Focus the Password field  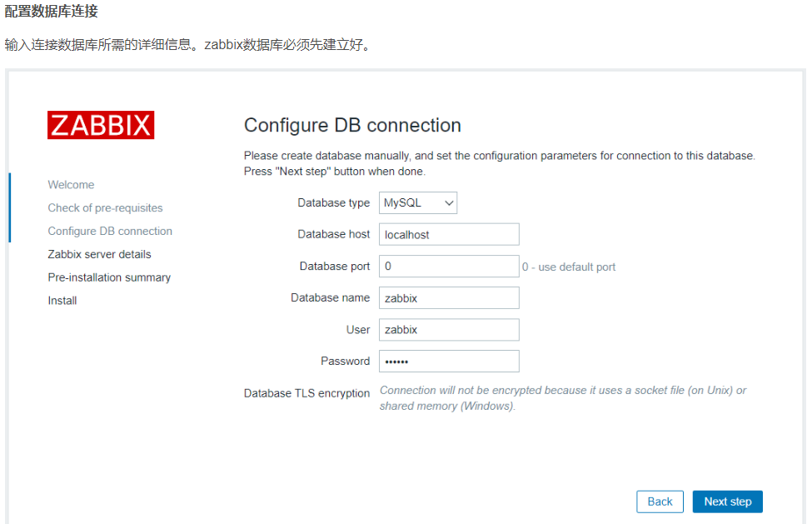(449, 362)
